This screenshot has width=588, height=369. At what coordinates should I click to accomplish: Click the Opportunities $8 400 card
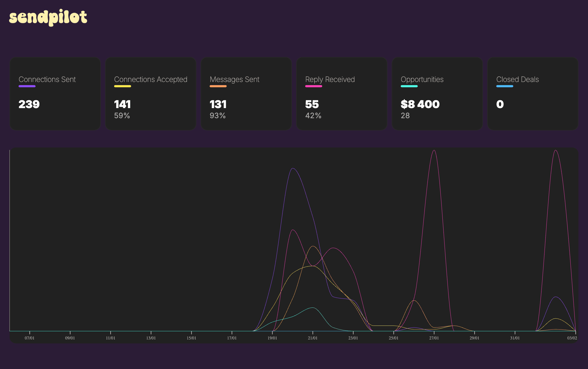coord(437,94)
